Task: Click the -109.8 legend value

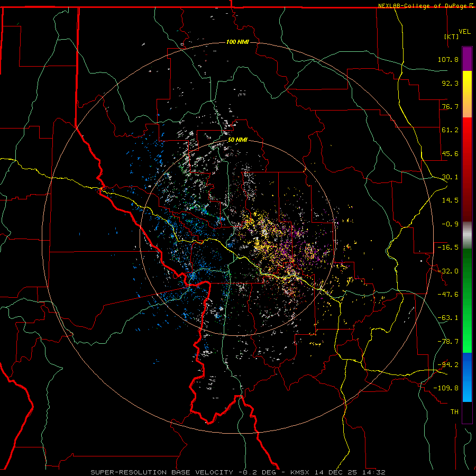Action: click(x=446, y=388)
